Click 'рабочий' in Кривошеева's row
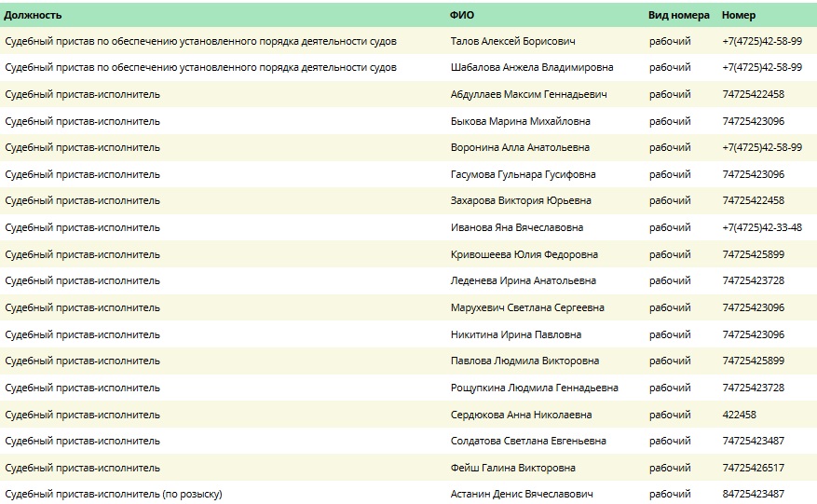 point(670,255)
